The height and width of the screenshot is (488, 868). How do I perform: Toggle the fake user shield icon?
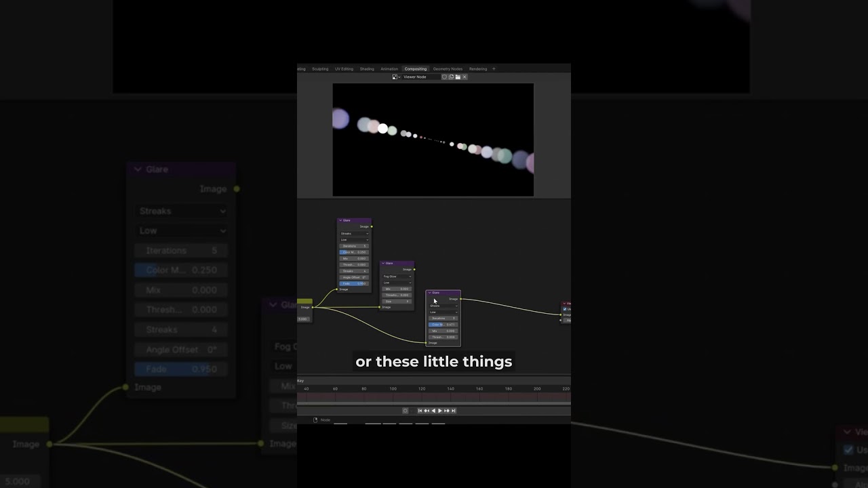coord(444,77)
